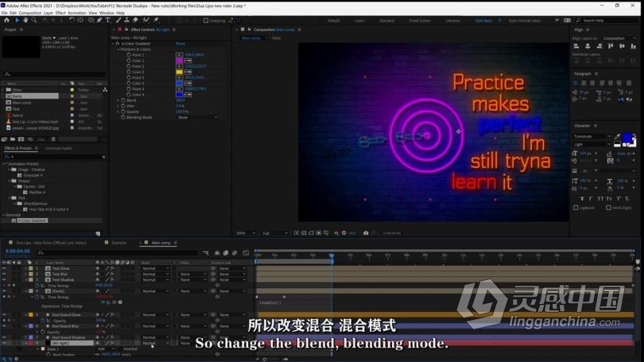
Task: Collapse the 4-Color Gradient effect
Action: coord(113,44)
